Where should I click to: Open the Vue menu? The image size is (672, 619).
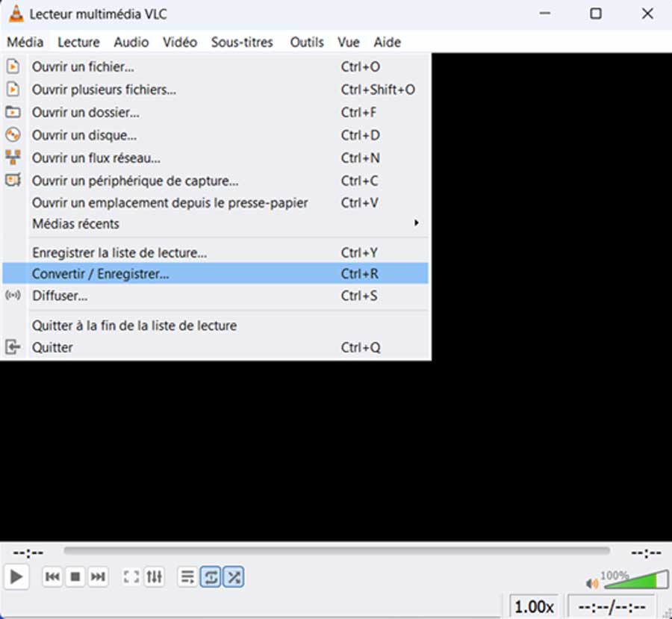(x=348, y=42)
